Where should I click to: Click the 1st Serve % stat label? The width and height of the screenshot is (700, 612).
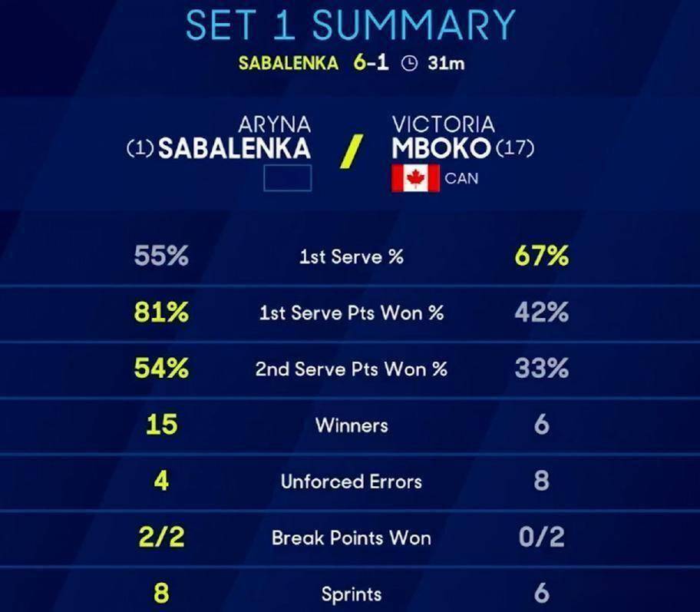[x=351, y=257]
